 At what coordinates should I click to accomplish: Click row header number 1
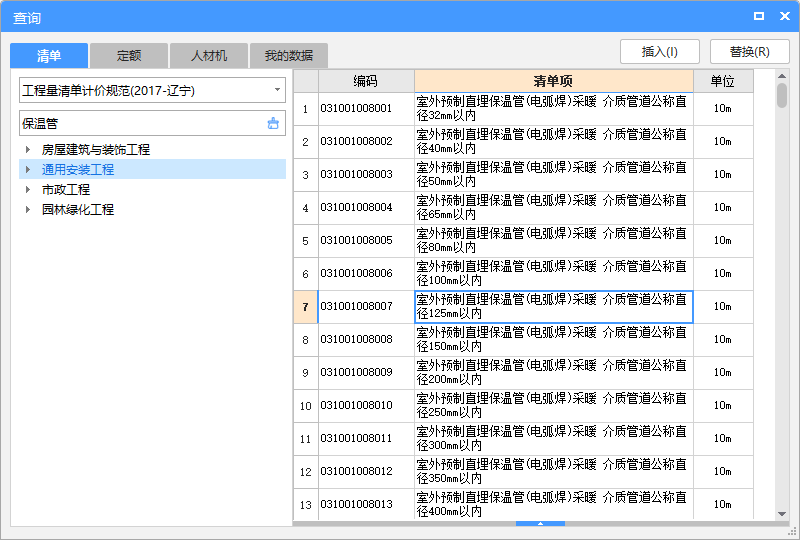tap(306, 109)
